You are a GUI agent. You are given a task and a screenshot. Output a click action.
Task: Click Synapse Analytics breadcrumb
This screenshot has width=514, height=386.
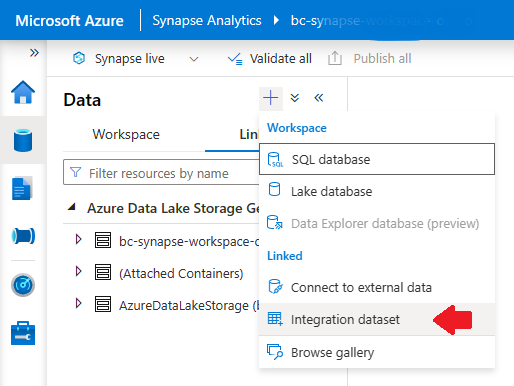click(207, 21)
